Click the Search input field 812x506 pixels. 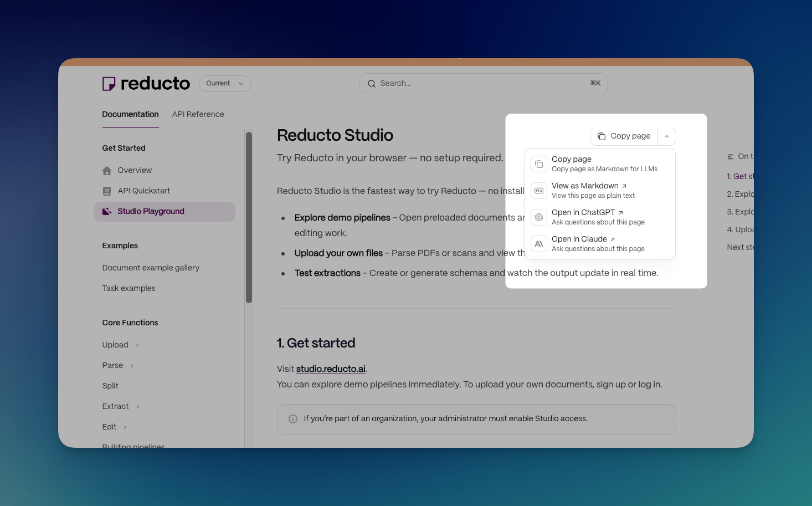484,84
